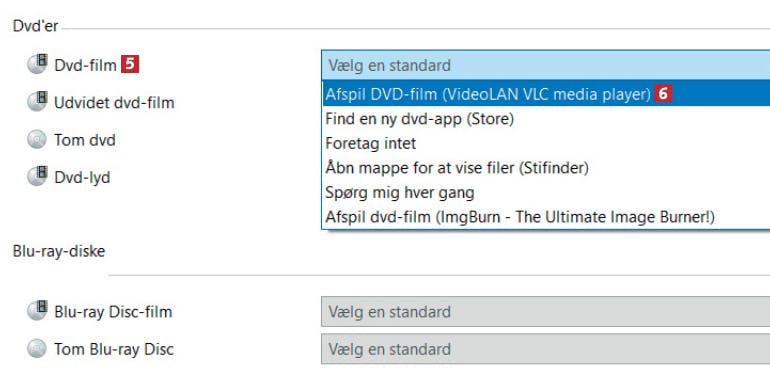Click the 'Tom dvd' label
770x368 pixels.
click(84, 141)
